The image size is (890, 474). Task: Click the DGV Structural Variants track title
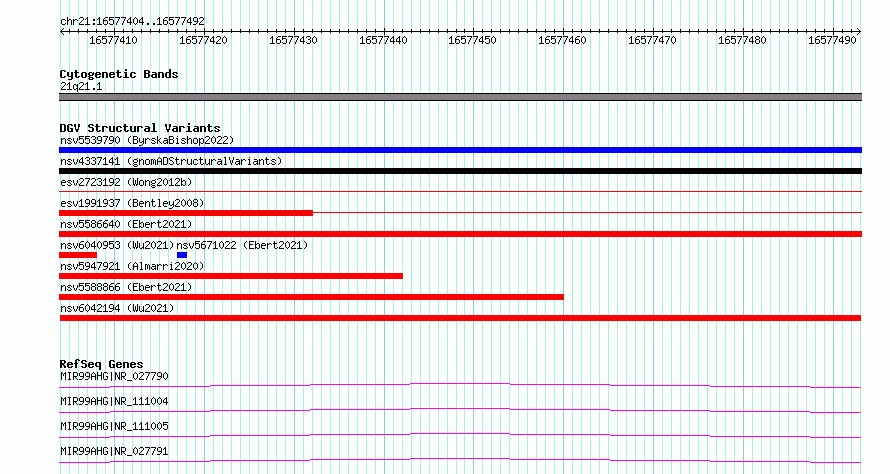pyautogui.click(x=140, y=128)
